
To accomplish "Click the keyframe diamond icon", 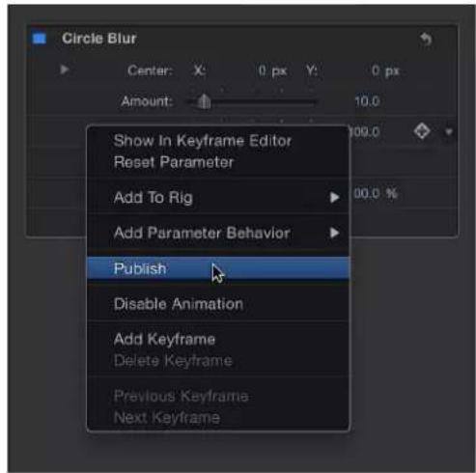I will click(422, 131).
